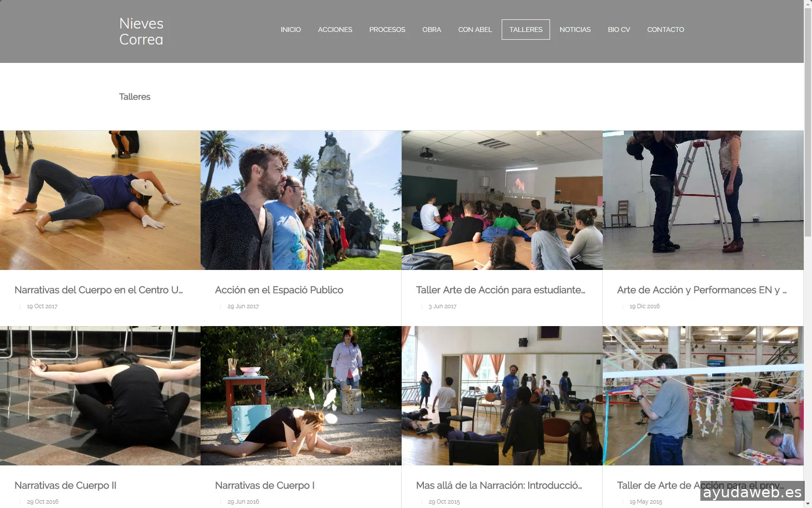
Task: Open the Nieves Correa site logo
Action: pyautogui.click(x=141, y=31)
